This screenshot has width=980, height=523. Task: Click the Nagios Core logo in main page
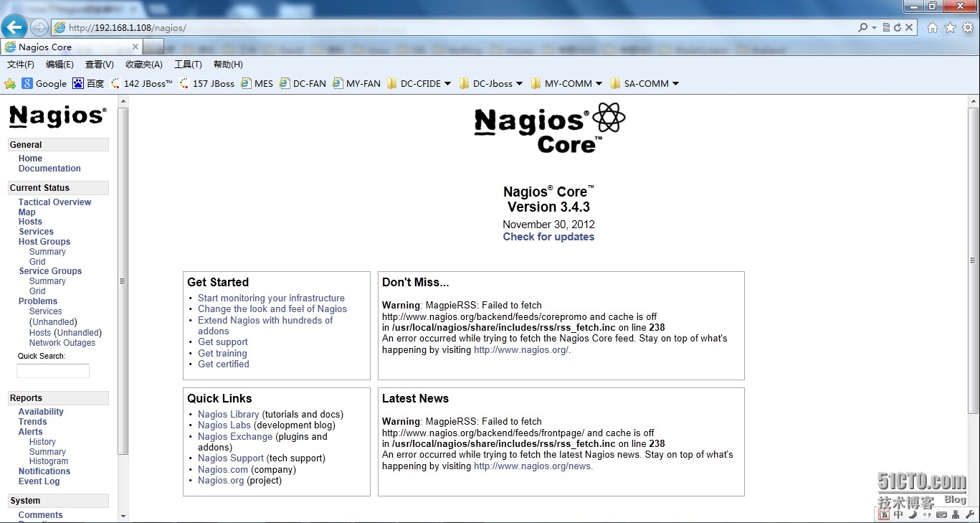550,128
